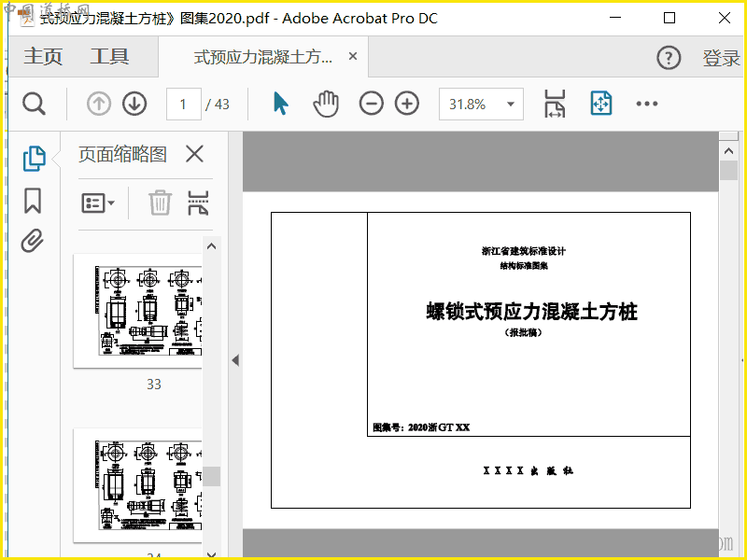Click the XXXX 出版社 publisher text
This screenshot has height=560, width=747.
[529, 470]
